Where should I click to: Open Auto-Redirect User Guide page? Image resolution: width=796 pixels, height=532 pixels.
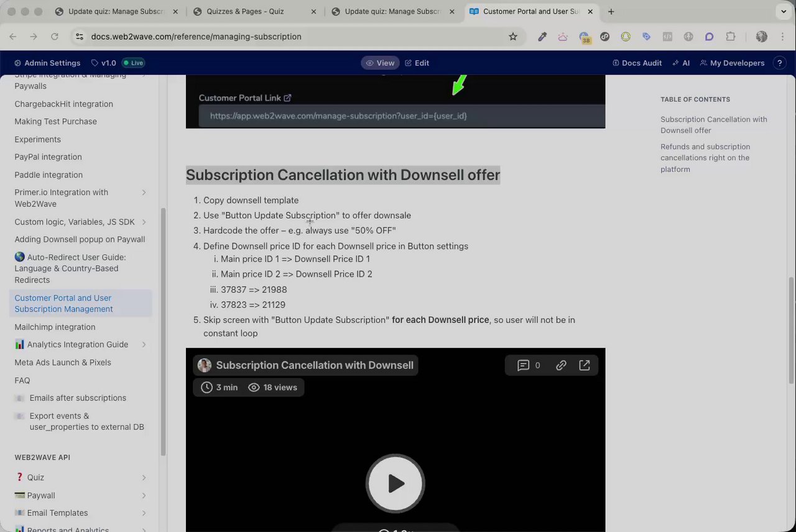tap(70, 268)
